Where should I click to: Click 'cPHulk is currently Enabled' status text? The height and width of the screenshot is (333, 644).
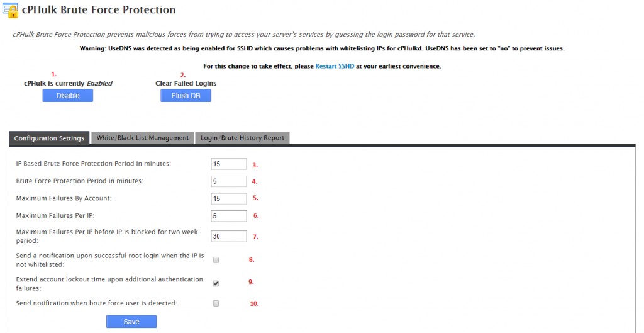(x=68, y=83)
